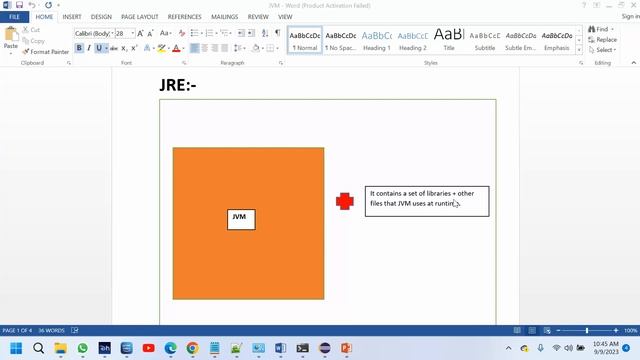Apply yellow text highlight color
Image resolution: width=640 pixels, height=360 pixels.
(x=162, y=48)
